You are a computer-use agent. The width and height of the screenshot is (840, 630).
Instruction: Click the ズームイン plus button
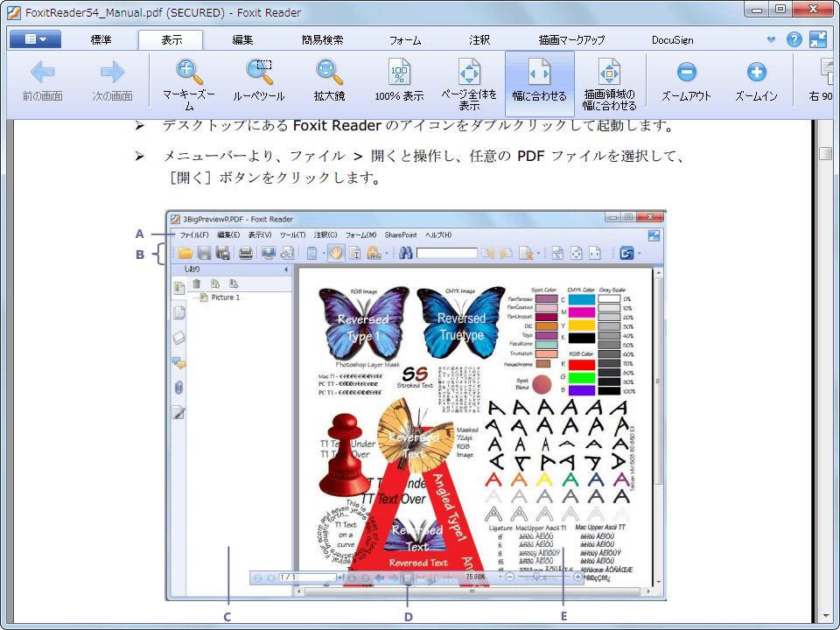[x=756, y=82]
